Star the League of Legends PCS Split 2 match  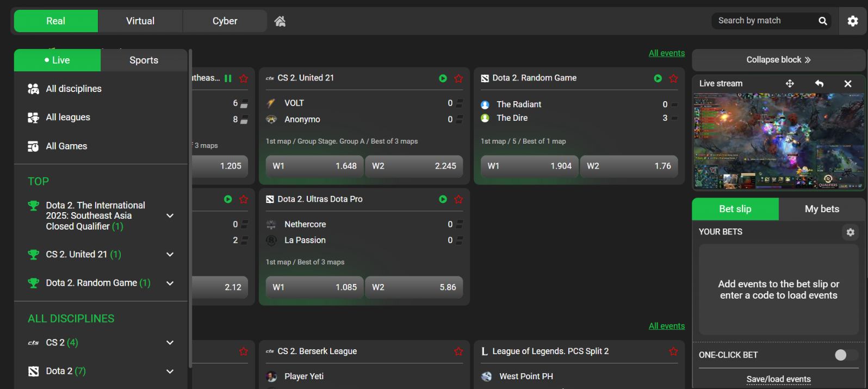(673, 351)
